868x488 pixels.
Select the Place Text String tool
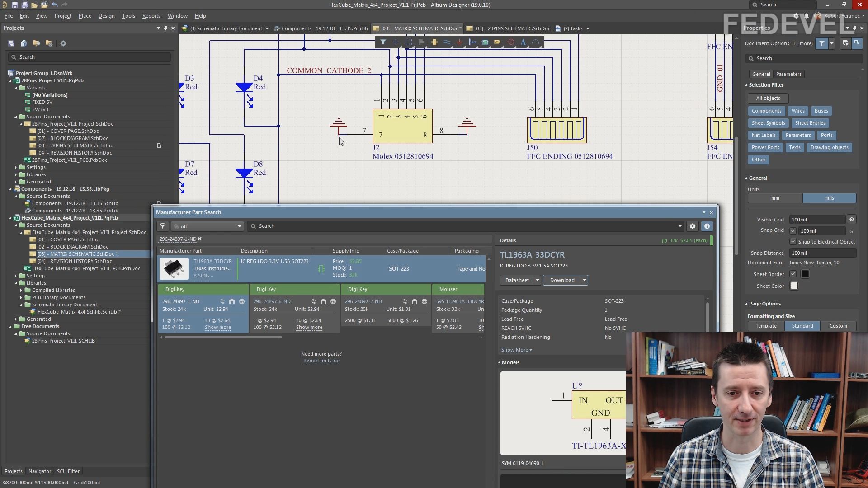tap(523, 42)
